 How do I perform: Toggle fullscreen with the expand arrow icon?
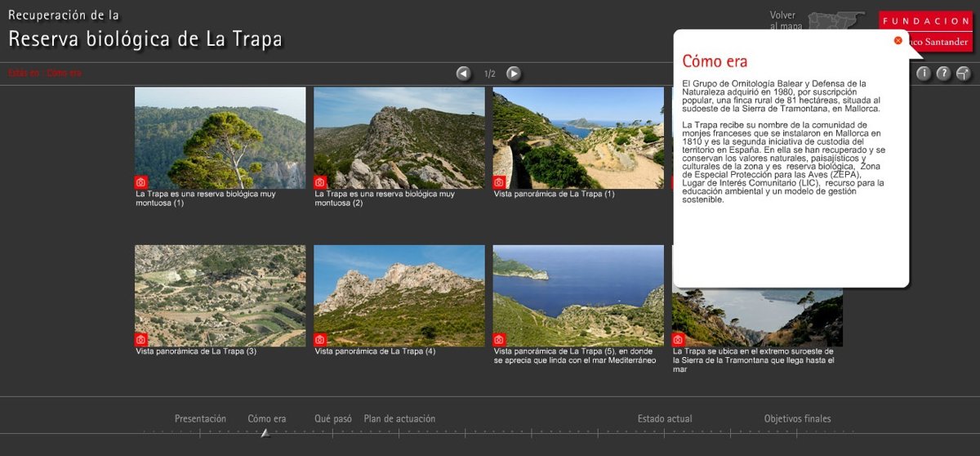pos(964,74)
